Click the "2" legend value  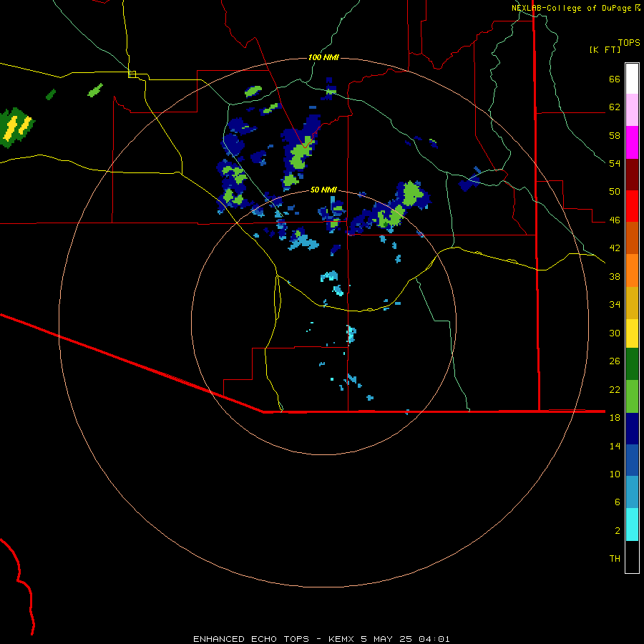pyautogui.click(x=618, y=531)
